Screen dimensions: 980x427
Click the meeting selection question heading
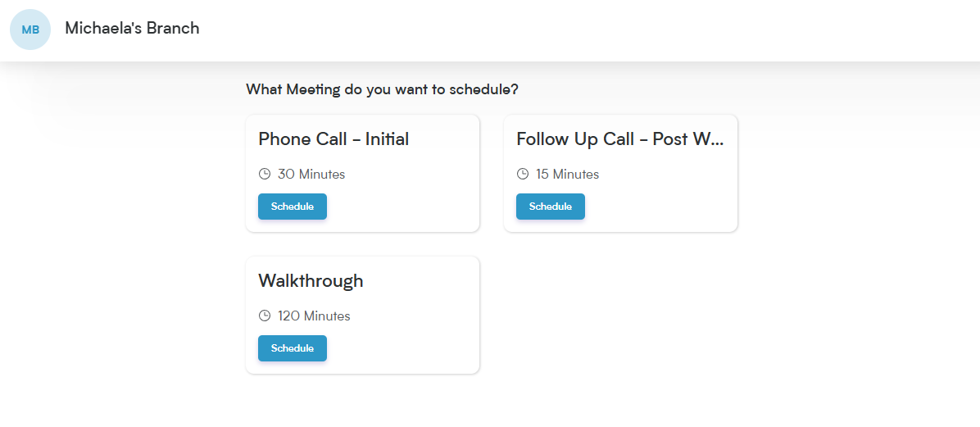(382, 89)
